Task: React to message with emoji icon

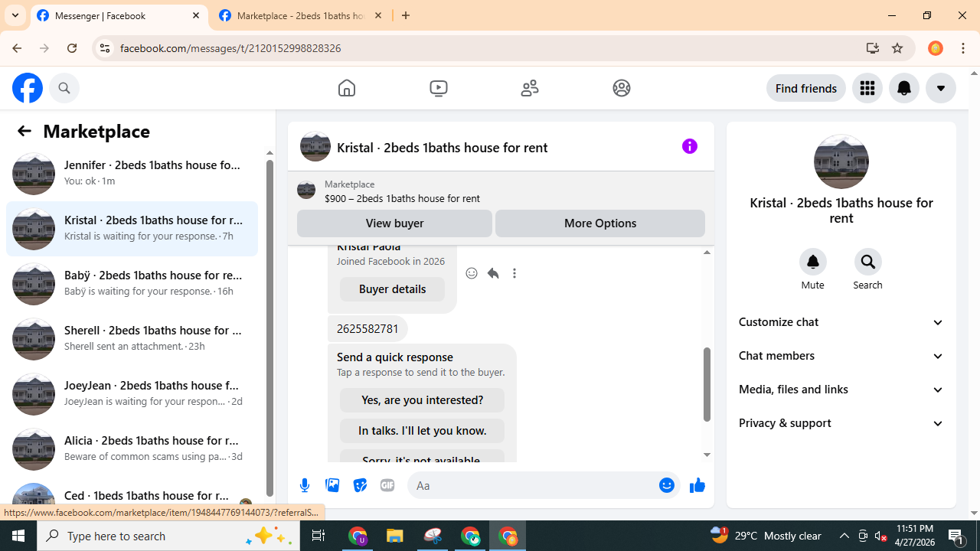Action: 472,273
